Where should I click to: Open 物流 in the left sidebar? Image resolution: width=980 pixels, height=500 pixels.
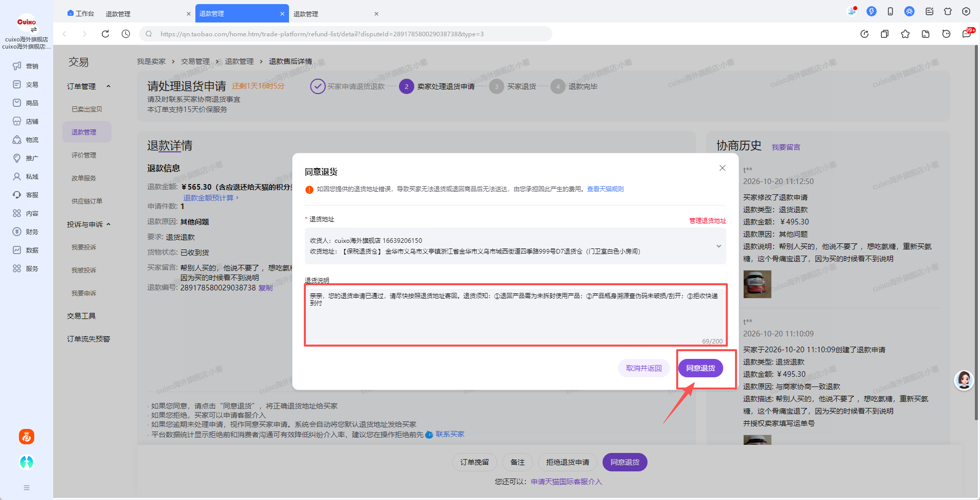(26, 140)
